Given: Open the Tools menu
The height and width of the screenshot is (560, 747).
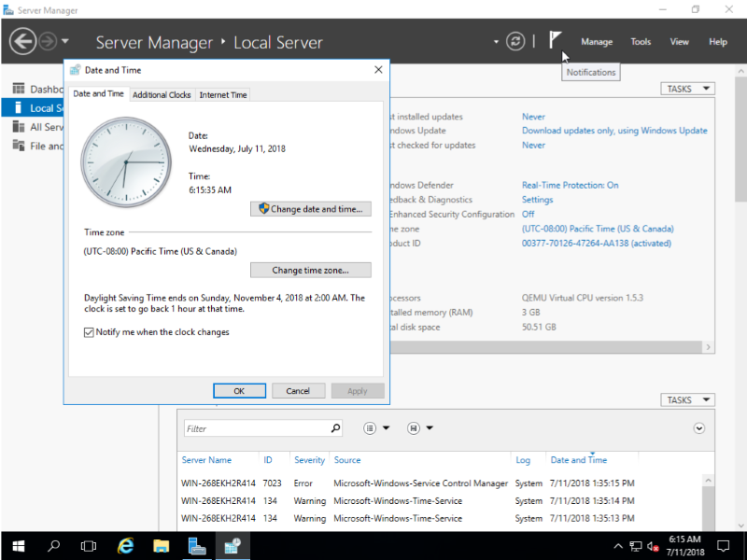Looking at the screenshot, I should click(641, 42).
